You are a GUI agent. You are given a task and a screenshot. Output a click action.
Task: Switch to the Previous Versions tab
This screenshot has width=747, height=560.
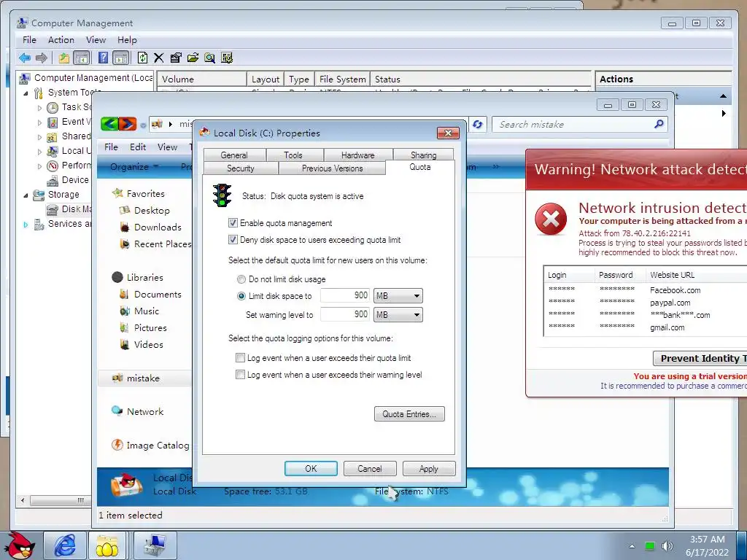[332, 168]
